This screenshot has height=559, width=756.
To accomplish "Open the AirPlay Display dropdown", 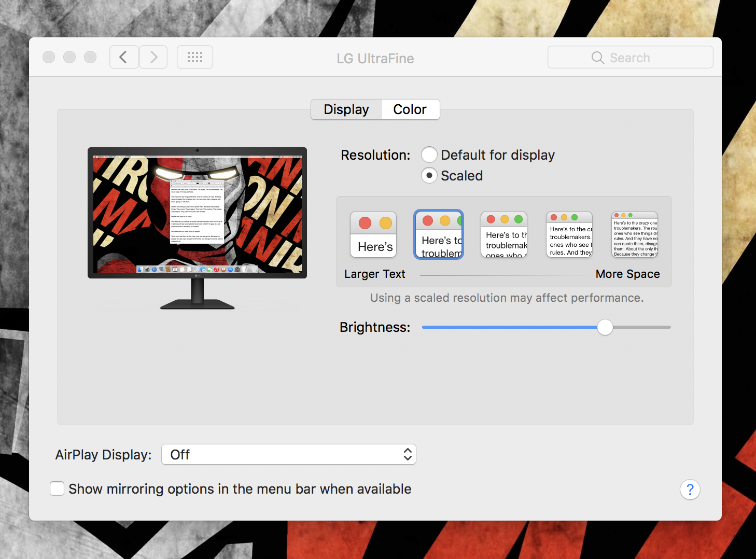I will (x=289, y=454).
